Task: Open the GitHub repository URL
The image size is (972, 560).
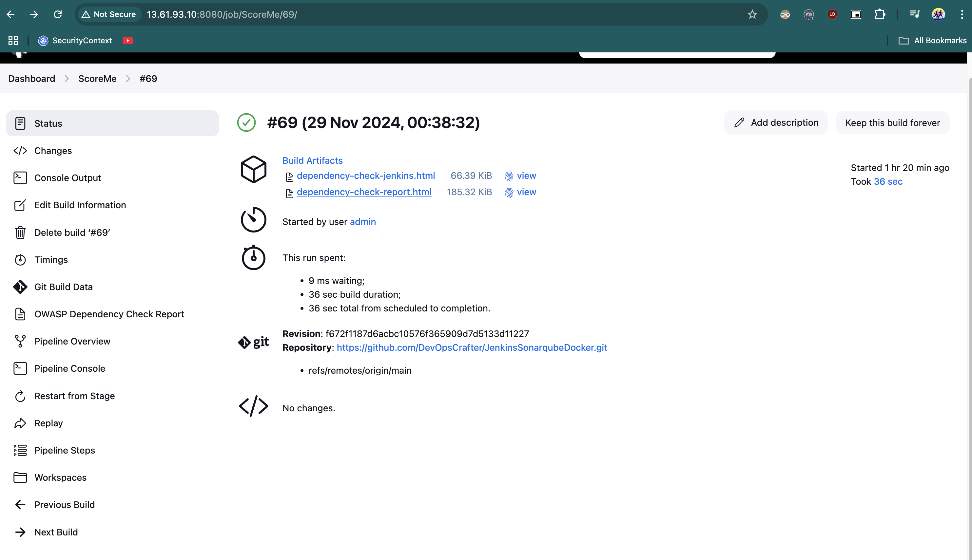Action: pyautogui.click(x=472, y=347)
